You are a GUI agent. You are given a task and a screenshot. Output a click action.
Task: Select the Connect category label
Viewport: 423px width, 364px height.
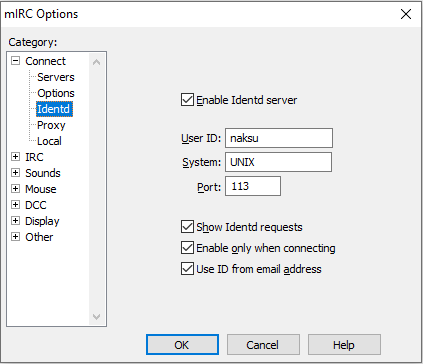(45, 61)
